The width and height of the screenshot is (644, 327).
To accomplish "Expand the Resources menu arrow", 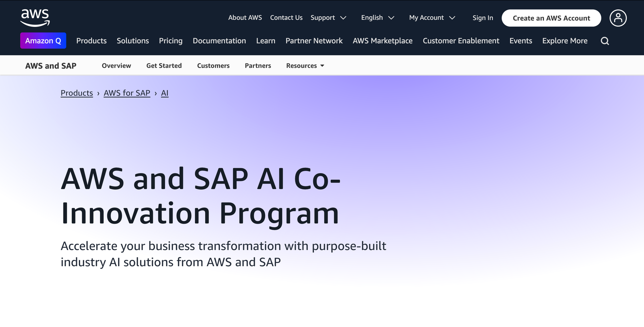I will [x=322, y=66].
